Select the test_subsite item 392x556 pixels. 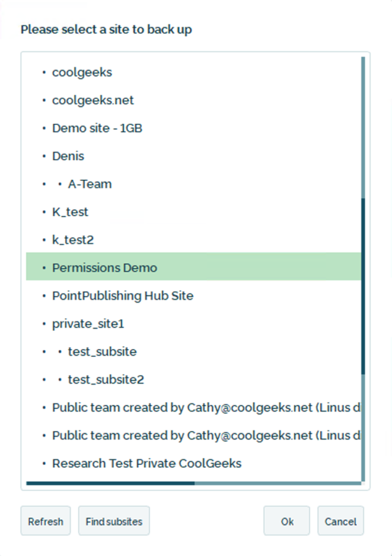pos(102,352)
